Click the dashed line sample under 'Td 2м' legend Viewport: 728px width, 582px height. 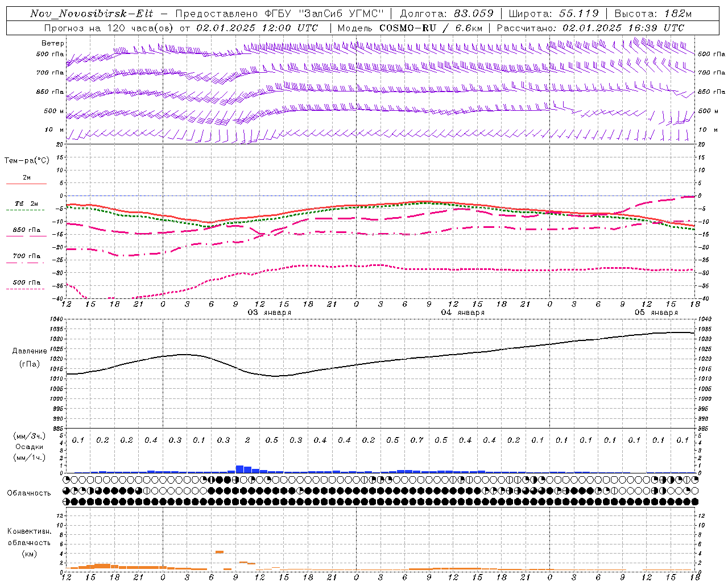click(26, 210)
